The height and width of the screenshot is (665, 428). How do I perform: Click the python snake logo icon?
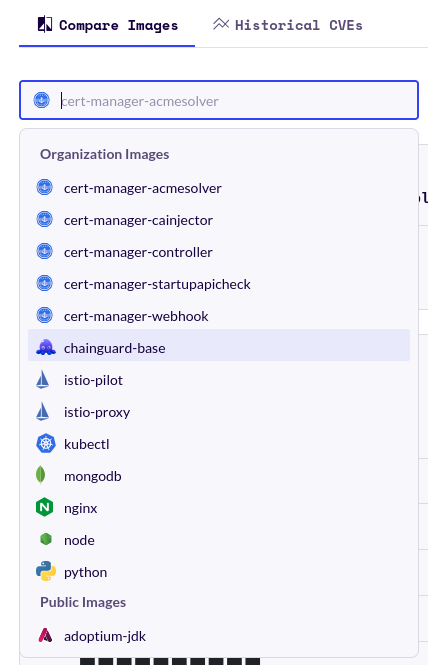coord(46,571)
